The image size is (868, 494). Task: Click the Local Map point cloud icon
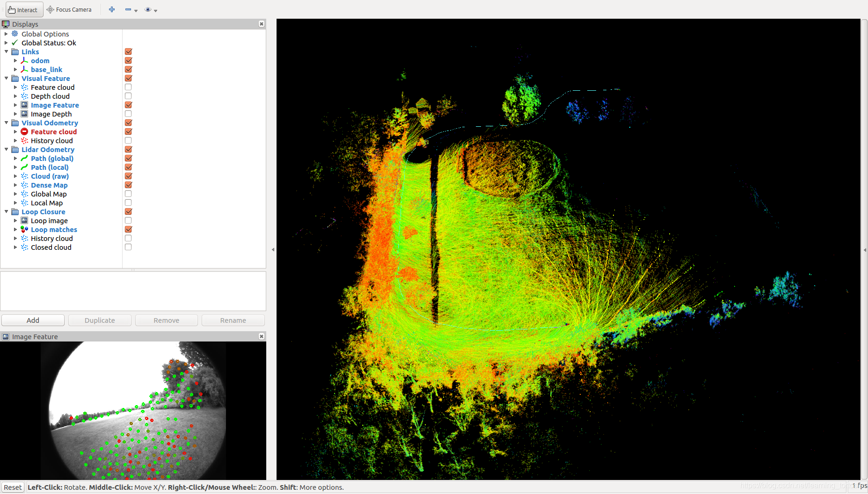(24, 203)
